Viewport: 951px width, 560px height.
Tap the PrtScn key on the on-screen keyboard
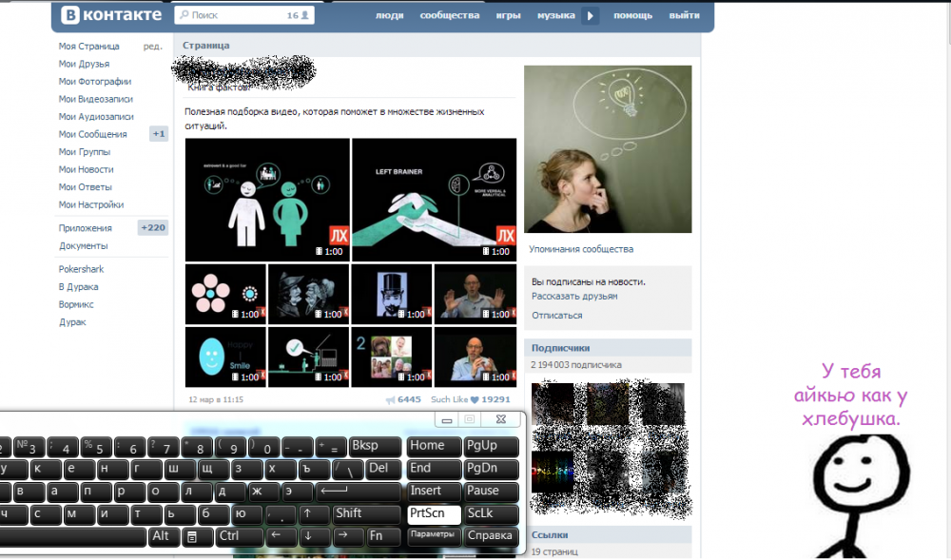[x=433, y=513]
